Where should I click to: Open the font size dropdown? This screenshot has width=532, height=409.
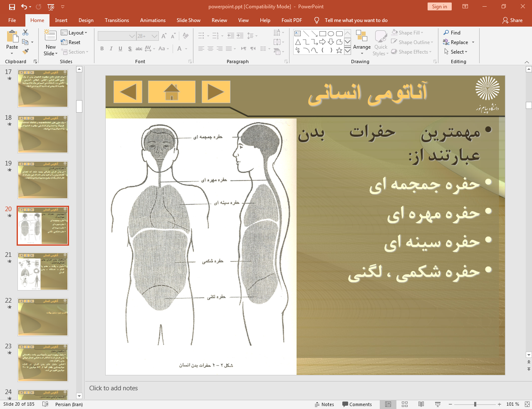(154, 36)
